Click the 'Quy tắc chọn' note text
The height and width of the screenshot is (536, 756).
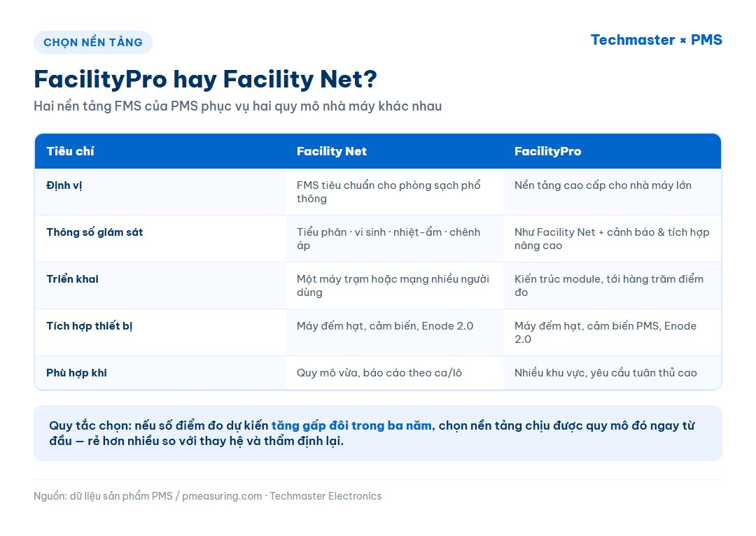[372, 433]
